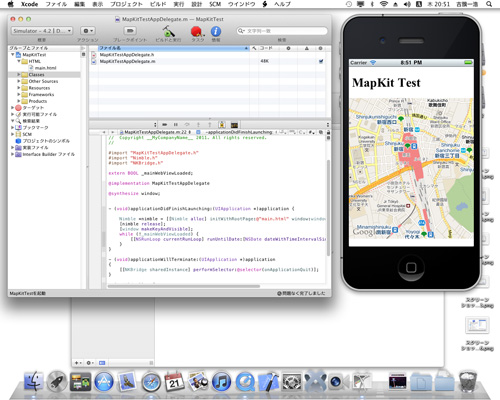This screenshot has width=500, height=400.
Task: Click the editor horizontal scrollbar
Action: point(184,286)
